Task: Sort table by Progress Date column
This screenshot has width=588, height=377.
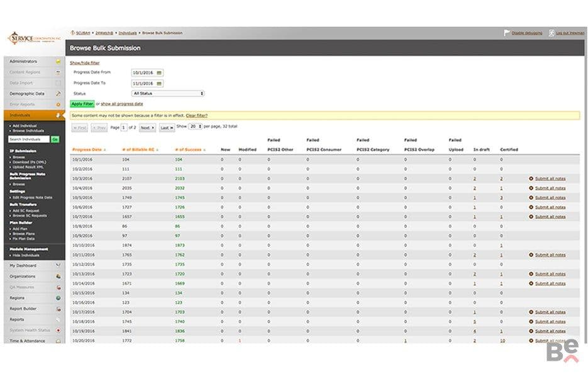Action: 89,150
